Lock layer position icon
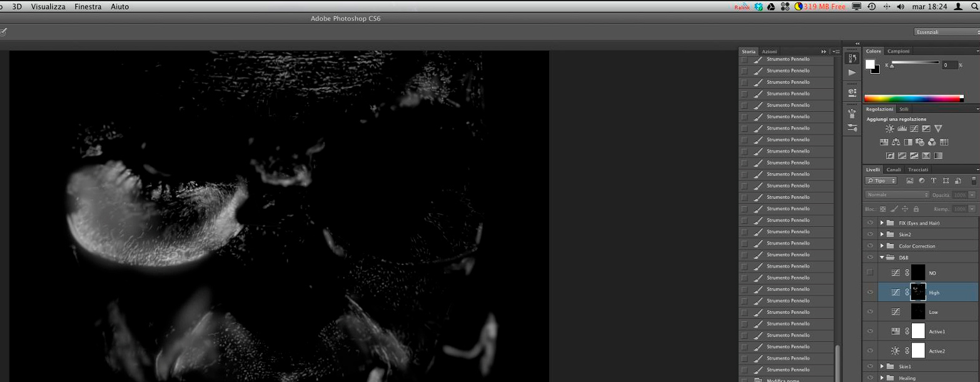Viewport: 980px width, 382px height. click(x=905, y=209)
